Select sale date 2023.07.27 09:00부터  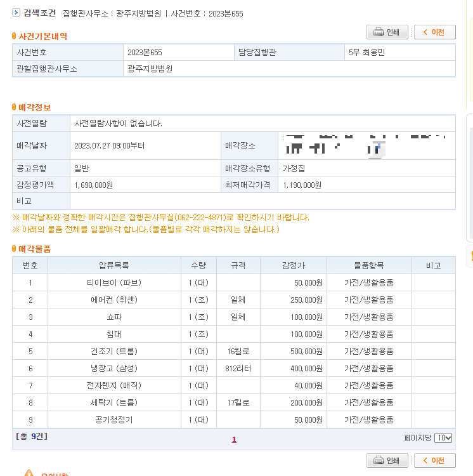coord(145,146)
